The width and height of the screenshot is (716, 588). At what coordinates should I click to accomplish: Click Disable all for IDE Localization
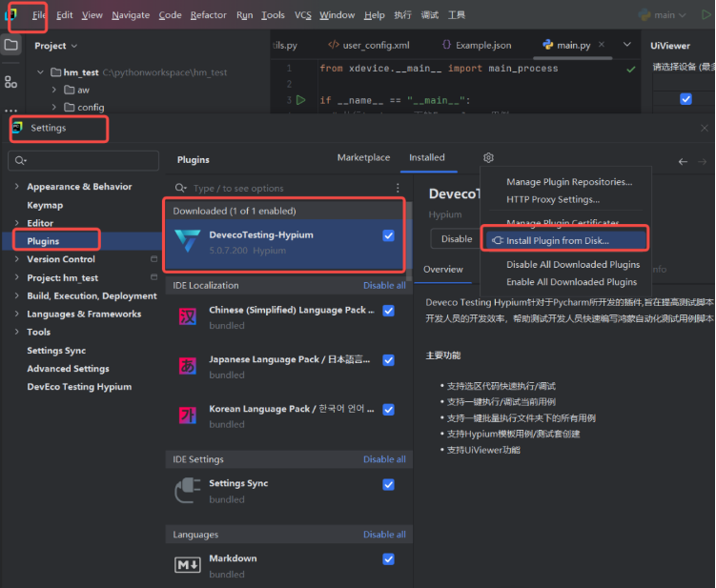coord(384,285)
